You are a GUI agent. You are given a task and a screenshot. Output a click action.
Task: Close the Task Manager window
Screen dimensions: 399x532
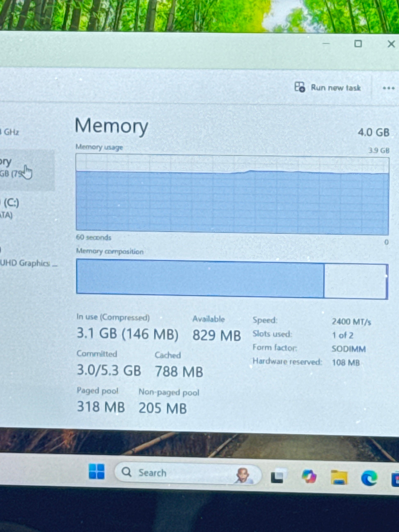point(391,44)
